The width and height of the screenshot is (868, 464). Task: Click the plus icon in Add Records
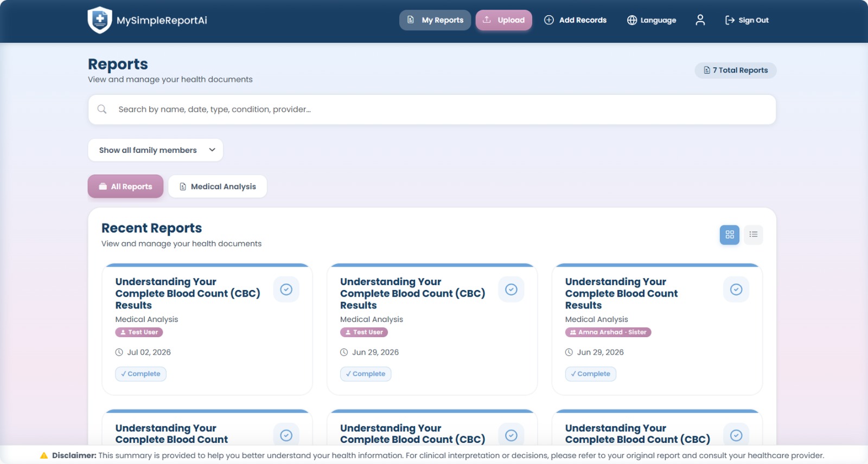(x=549, y=20)
